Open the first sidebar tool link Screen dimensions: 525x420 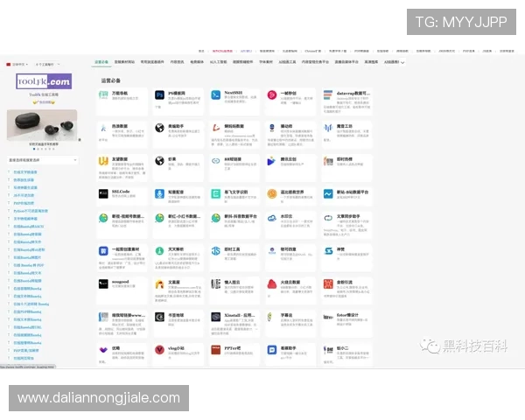pos(25,173)
